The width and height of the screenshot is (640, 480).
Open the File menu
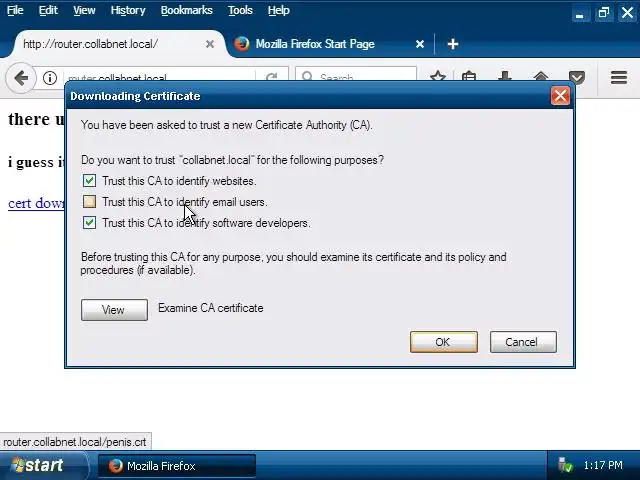15,10
